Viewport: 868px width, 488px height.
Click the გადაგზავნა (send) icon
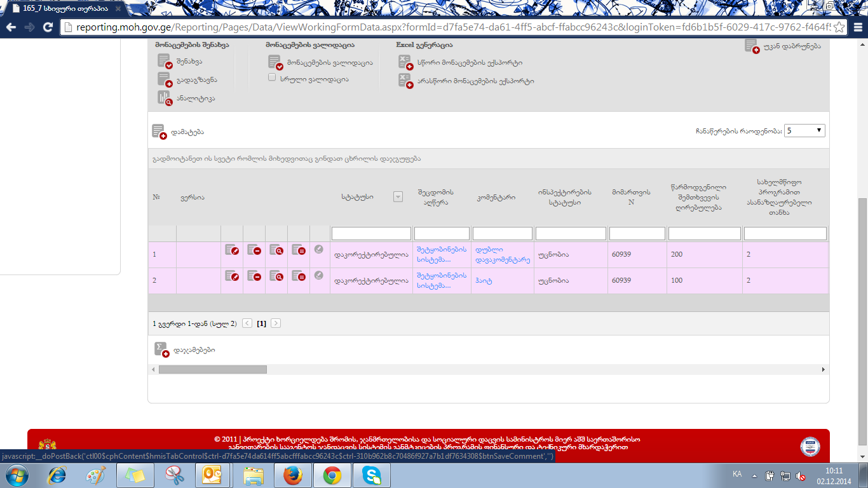[x=165, y=80]
